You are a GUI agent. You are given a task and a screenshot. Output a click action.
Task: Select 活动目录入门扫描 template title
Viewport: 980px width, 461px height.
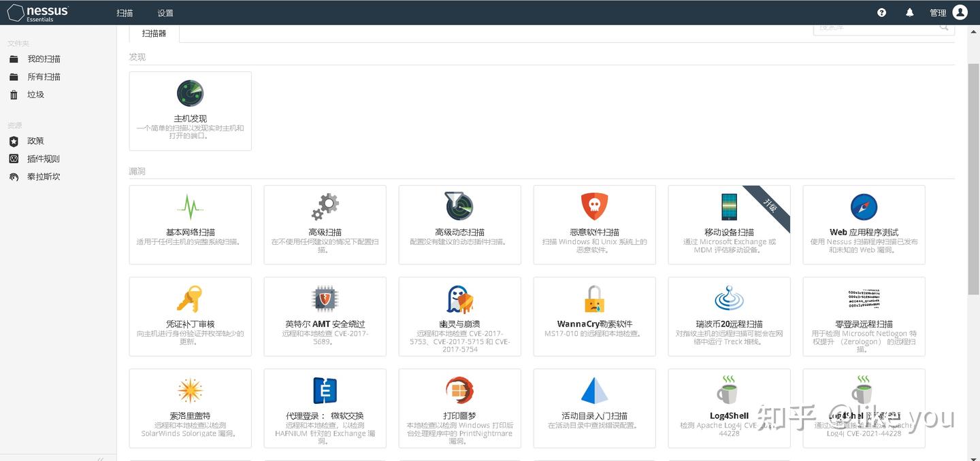pos(594,415)
